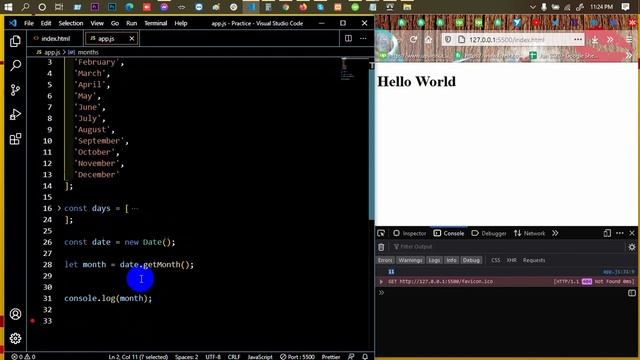640x360 pixels.
Task: Click Ln 2, Col 11 cursor position
Action: coord(138,356)
